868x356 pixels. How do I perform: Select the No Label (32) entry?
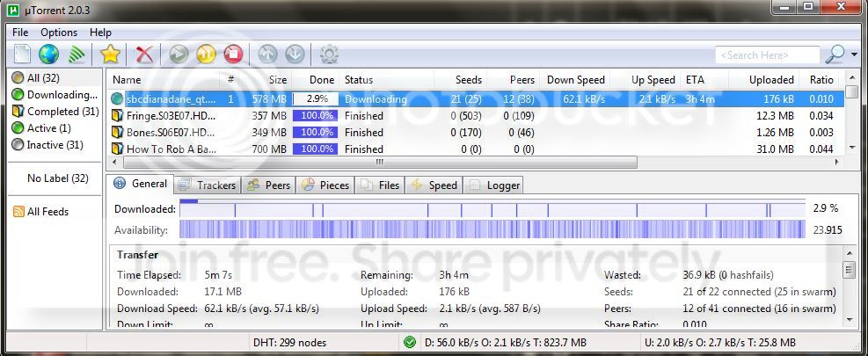pyautogui.click(x=57, y=178)
